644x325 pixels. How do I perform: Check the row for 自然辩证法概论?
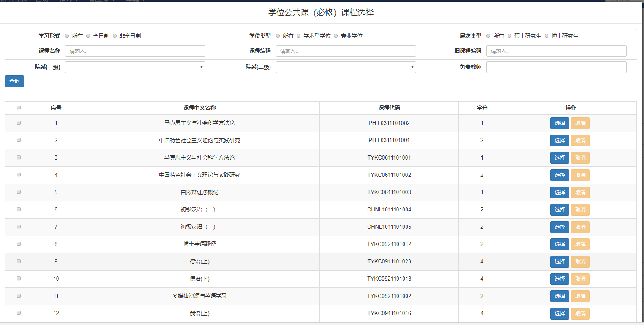[x=19, y=192]
